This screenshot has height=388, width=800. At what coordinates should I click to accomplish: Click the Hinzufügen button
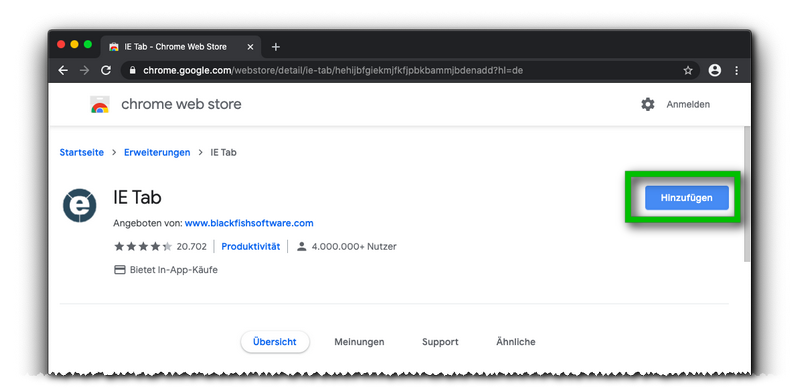click(686, 198)
